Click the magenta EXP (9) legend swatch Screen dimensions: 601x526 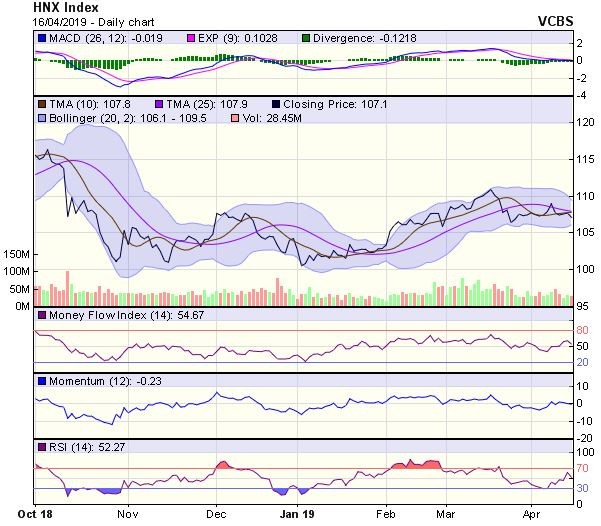(191, 38)
